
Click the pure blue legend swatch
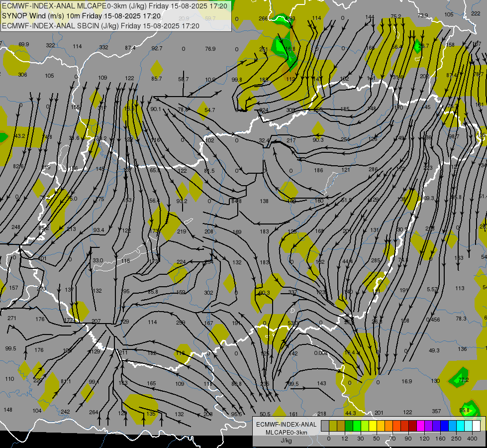point(444,426)
